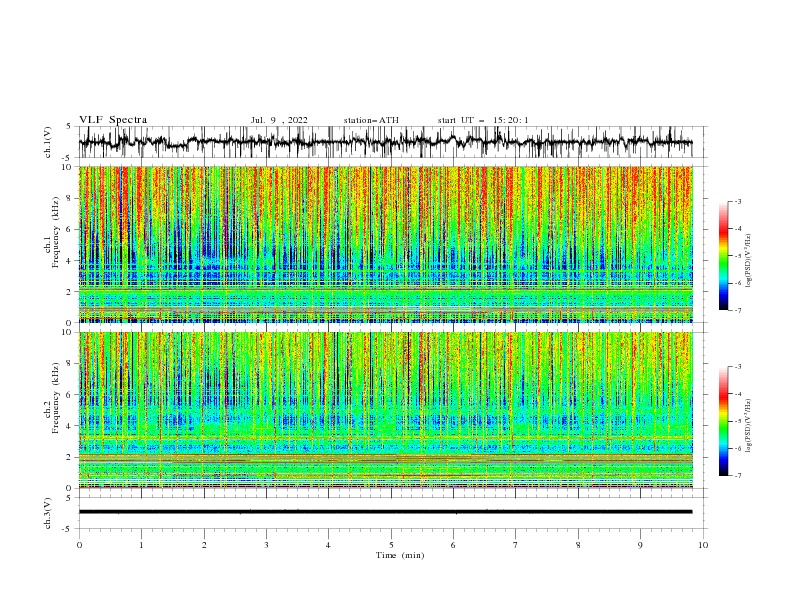The image size is (792, 612).
Task: Click the date 'Jul. 9 , 2022'
Action: pos(279,120)
